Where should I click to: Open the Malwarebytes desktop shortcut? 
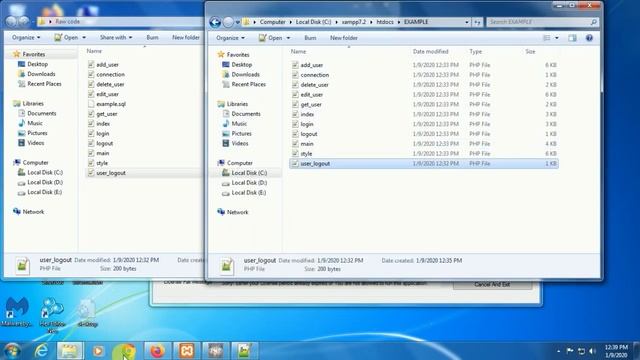(x=16, y=312)
